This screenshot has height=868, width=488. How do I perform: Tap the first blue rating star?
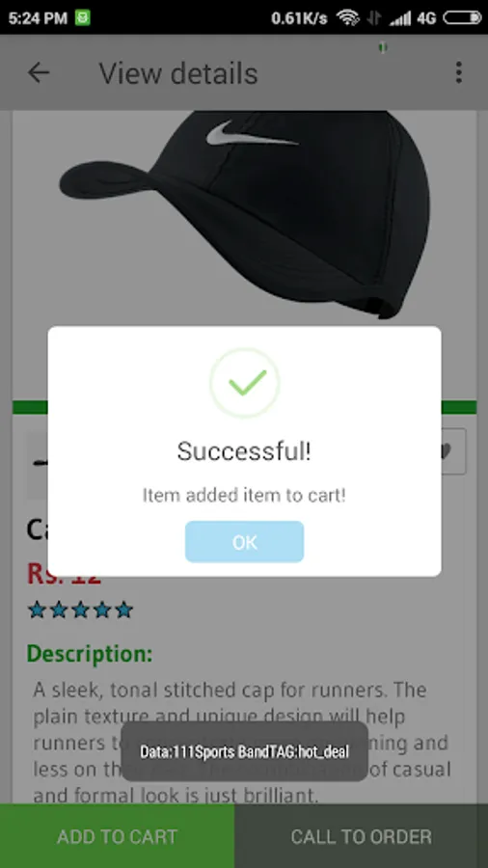[x=37, y=610]
